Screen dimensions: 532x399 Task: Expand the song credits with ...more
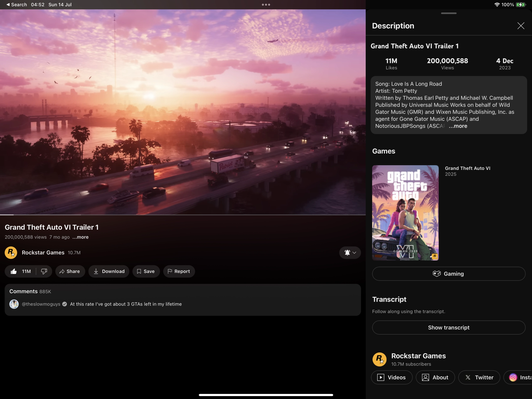coord(457,126)
